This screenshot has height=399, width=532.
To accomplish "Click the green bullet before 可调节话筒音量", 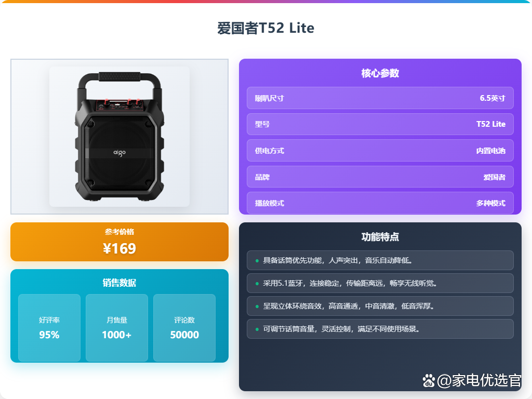I will click(x=257, y=329).
